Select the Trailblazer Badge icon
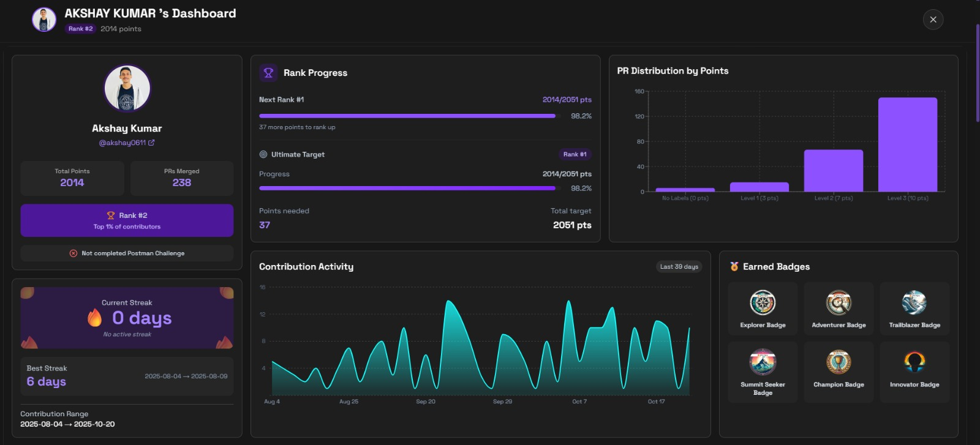980x445 pixels. click(x=914, y=302)
